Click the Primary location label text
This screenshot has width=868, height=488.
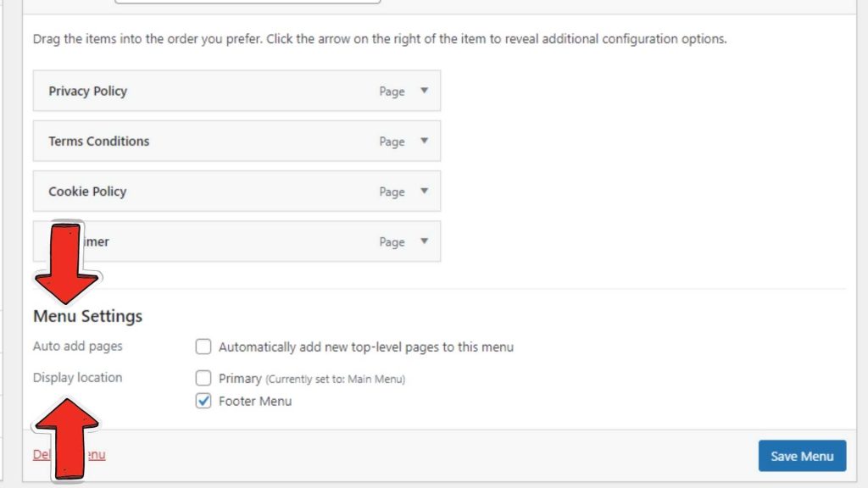click(x=240, y=378)
